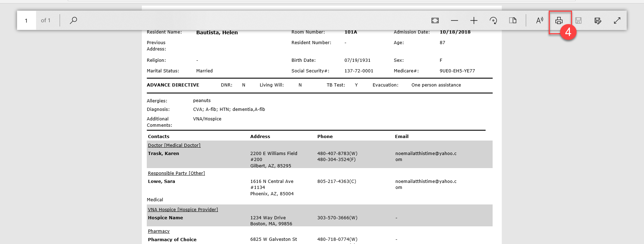The height and width of the screenshot is (244, 644).
Task: Click the Phone column header
Action: (x=325, y=136)
